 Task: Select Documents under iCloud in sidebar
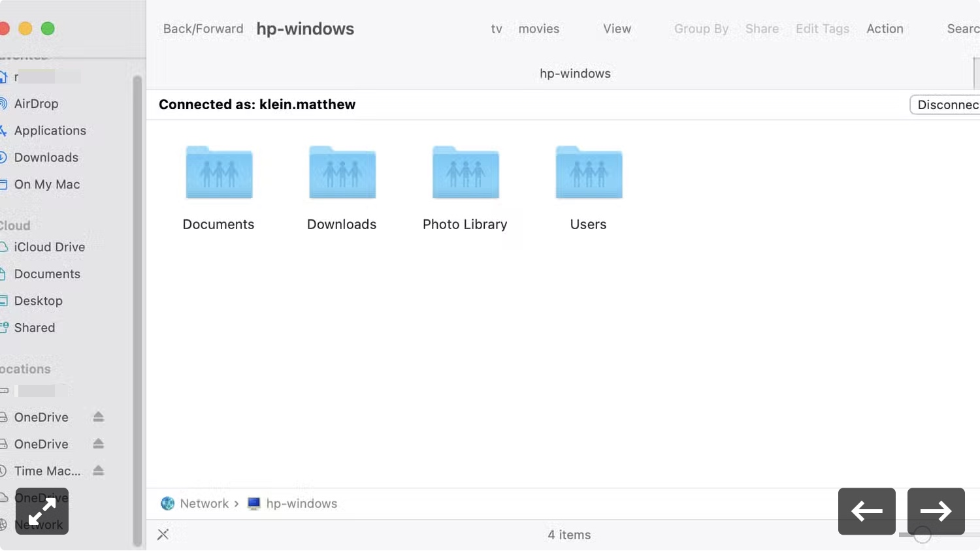(x=47, y=274)
